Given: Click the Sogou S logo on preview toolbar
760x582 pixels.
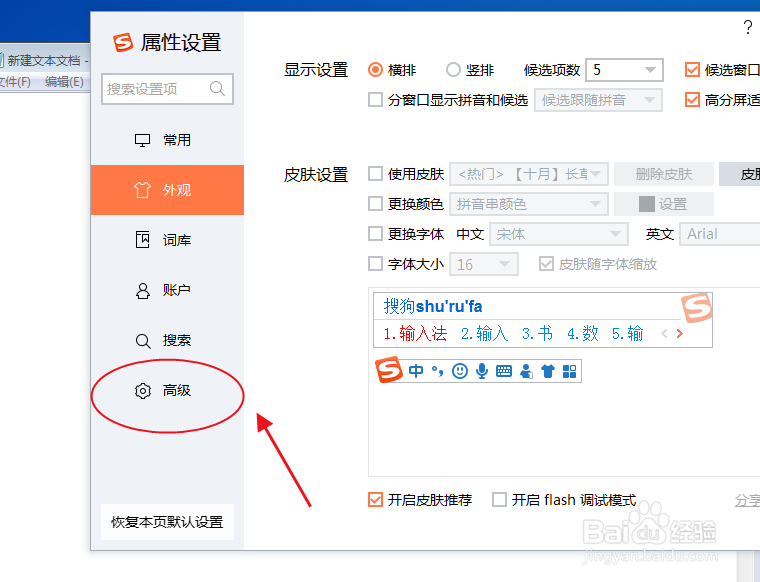Looking at the screenshot, I should point(389,370).
